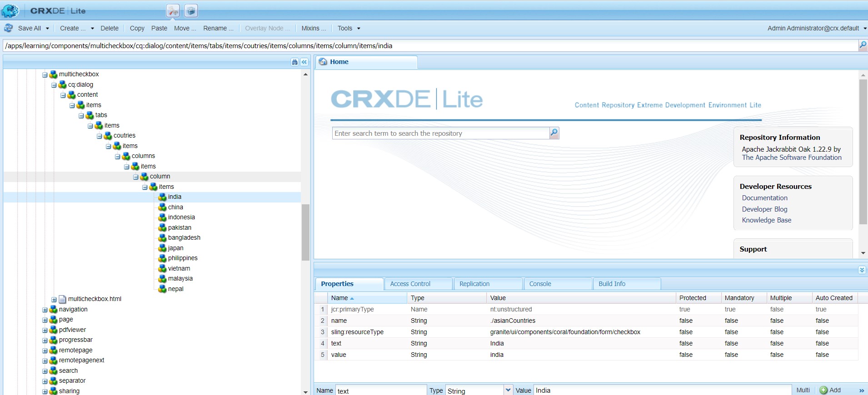Click the package cube icon in header

pyautogui.click(x=191, y=10)
